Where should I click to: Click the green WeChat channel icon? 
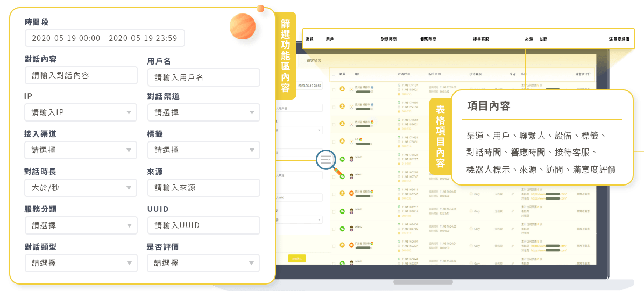pyautogui.click(x=342, y=159)
